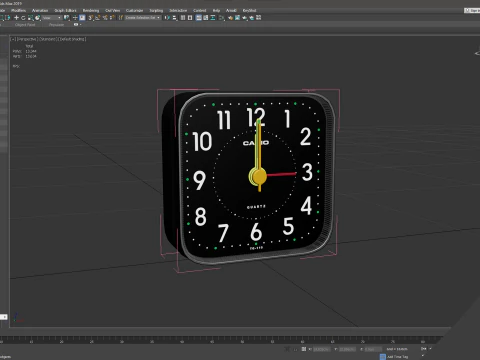Click the Add Time Tag label
Screen dimensions: 480x360
click(x=397, y=357)
